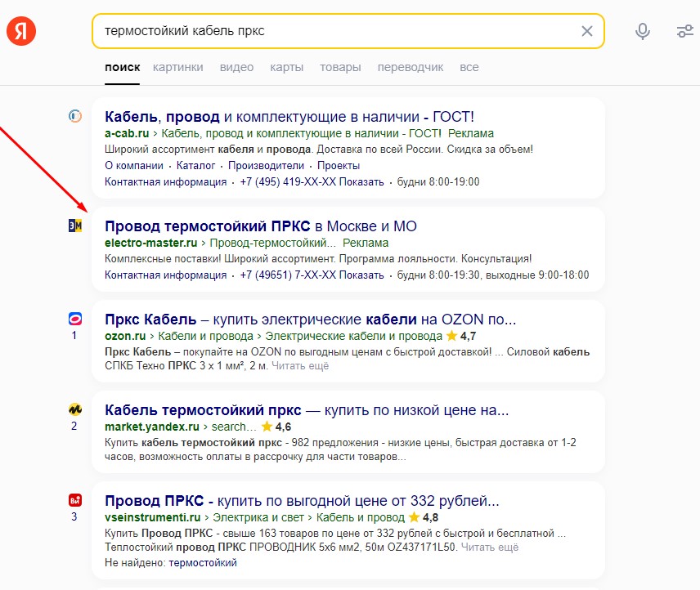Image resolution: width=700 pixels, height=590 pixels.
Task: Open the Каталог sitelink under a-cab.ru
Action: point(196,166)
